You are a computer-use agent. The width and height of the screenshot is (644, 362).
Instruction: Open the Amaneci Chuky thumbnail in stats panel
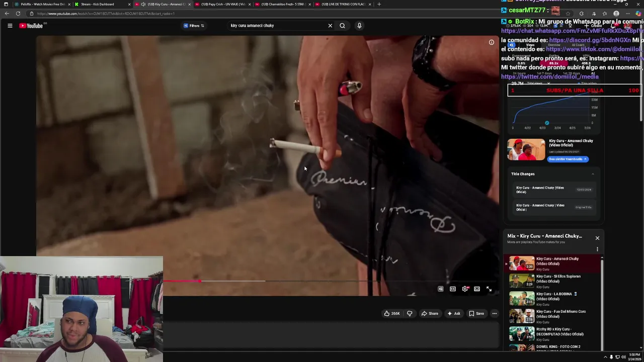pos(526,149)
